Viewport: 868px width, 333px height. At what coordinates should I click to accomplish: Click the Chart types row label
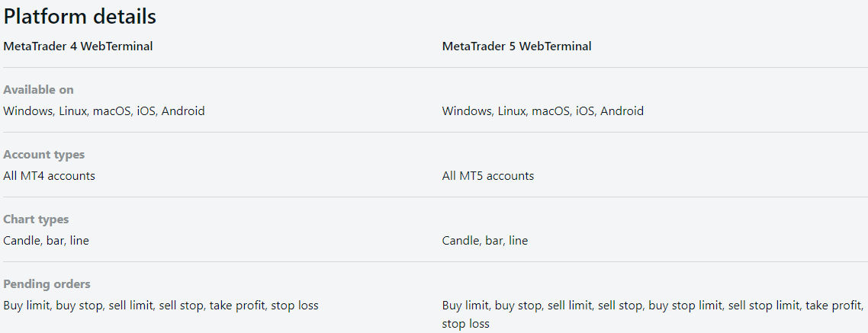coord(36,219)
